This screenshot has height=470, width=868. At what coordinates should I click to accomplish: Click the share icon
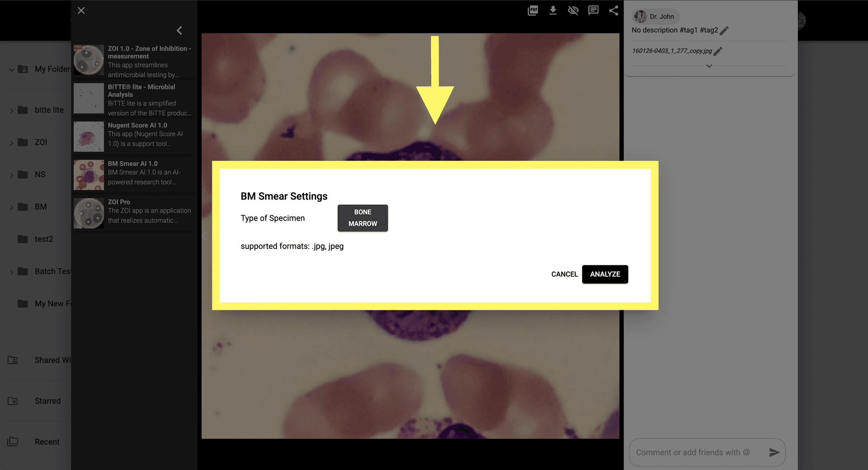[613, 10]
